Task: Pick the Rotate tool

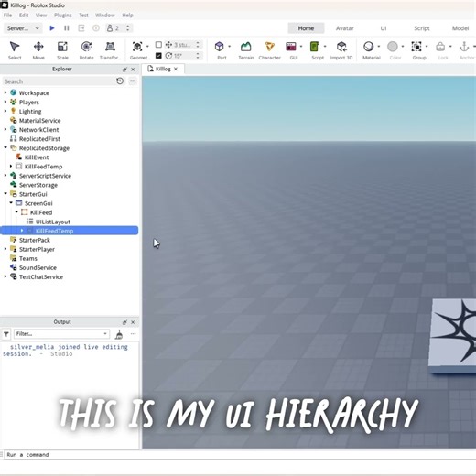Action: 86,50
